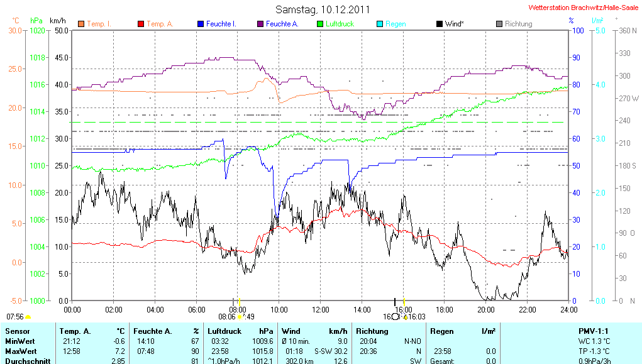Open the Wetterstation Brachwitz/Halle-Saale link
Viewport: 642px width, 364px height.
583,8
